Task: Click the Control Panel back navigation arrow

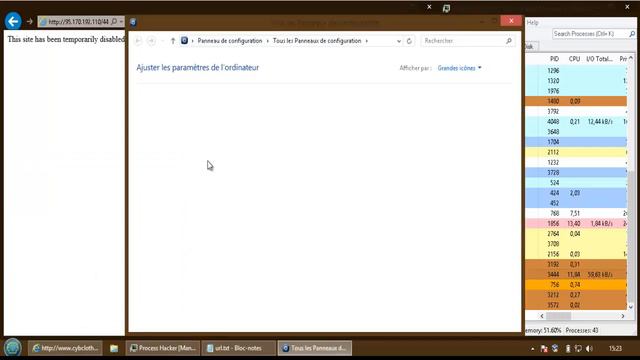Action: coord(138,41)
